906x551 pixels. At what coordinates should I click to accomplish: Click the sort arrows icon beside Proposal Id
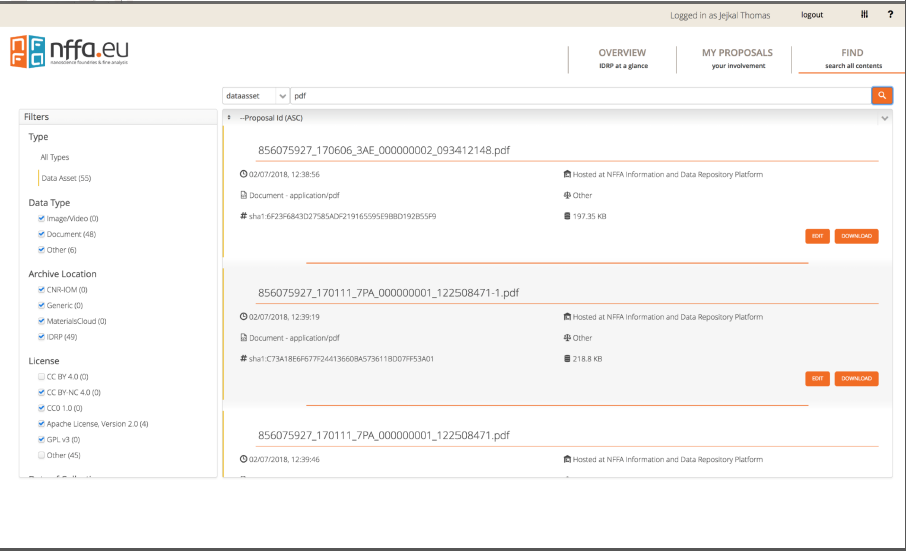click(229, 118)
